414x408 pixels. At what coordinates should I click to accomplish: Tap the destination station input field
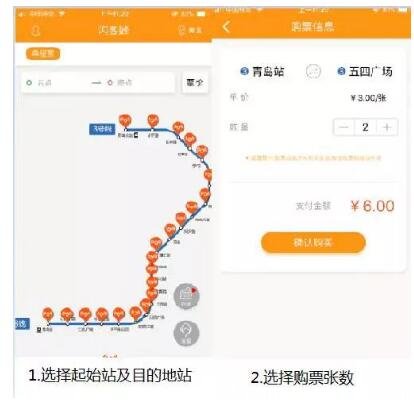pyautogui.click(x=138, y=83)
